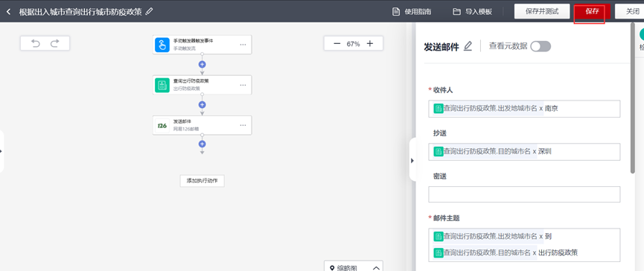
Task: Click the 保存并测试 button
Action: coord(542,11)
